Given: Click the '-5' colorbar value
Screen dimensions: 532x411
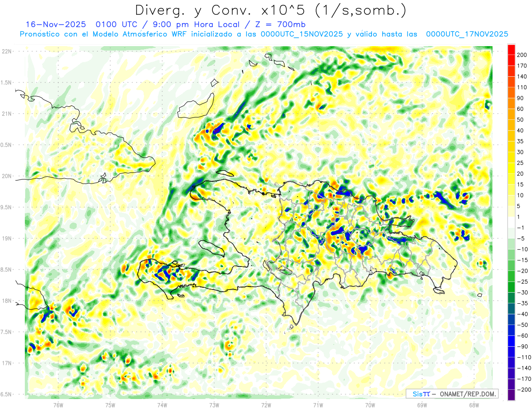Looking at the screenshot, I should (521, 239).
